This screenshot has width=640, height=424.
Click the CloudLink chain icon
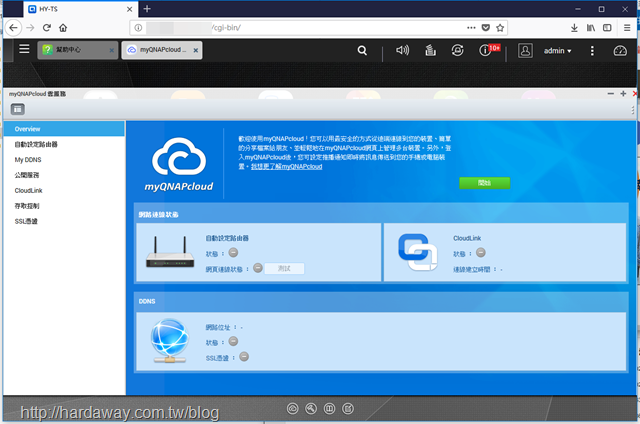(x=418, y=252)
